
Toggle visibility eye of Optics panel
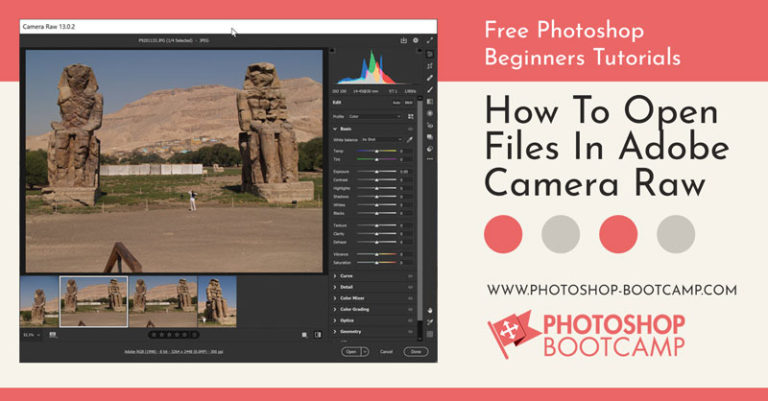[x=410, y=321]
